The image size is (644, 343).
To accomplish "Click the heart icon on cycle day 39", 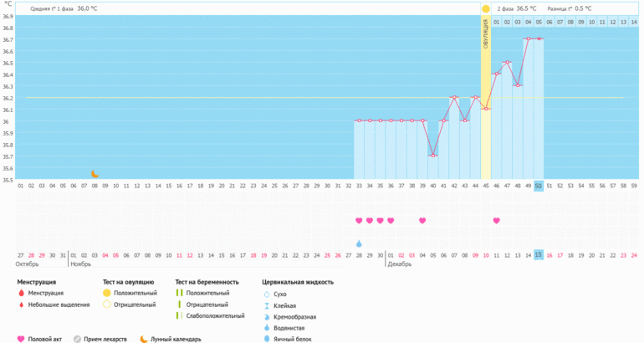I will 422,221.
